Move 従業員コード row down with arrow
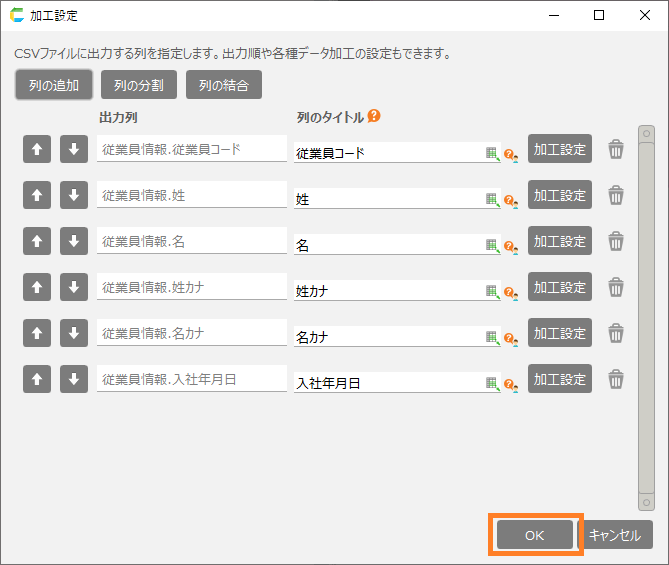This screenshot has width=669, height=565. 74,150
